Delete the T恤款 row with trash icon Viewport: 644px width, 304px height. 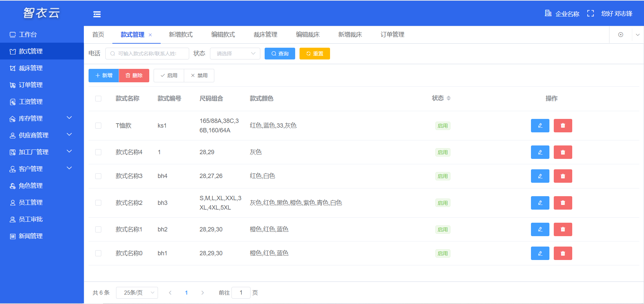tap(563, 126)
